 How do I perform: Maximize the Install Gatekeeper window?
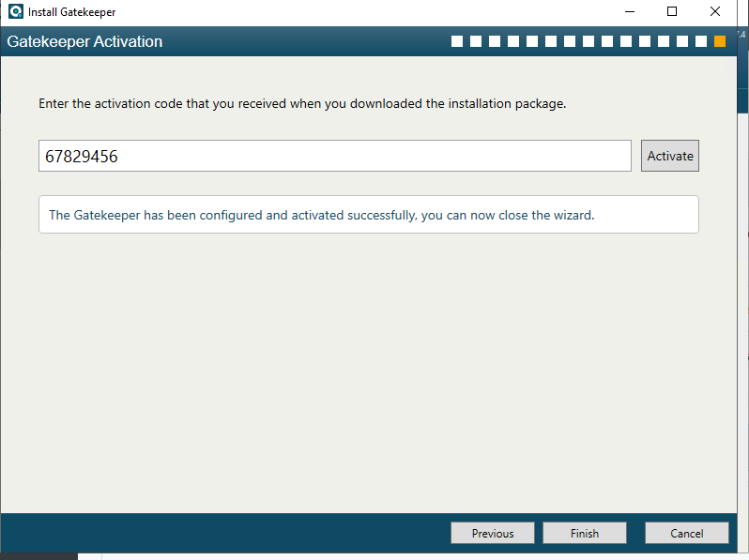[672, 11]
